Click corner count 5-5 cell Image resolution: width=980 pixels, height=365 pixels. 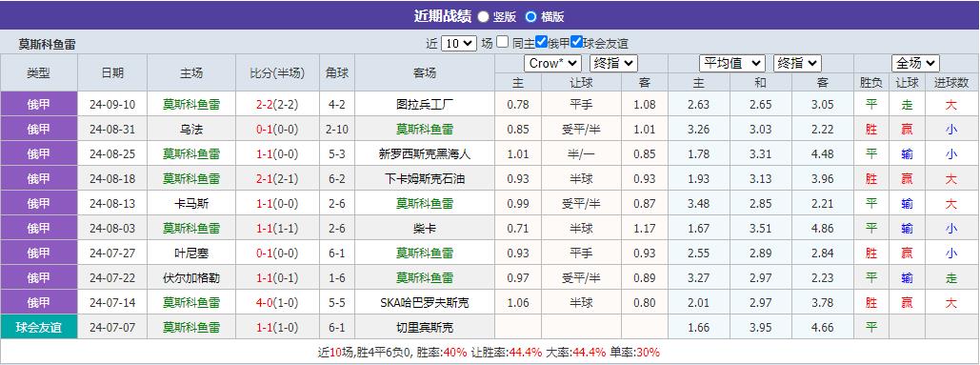point(337,302)
